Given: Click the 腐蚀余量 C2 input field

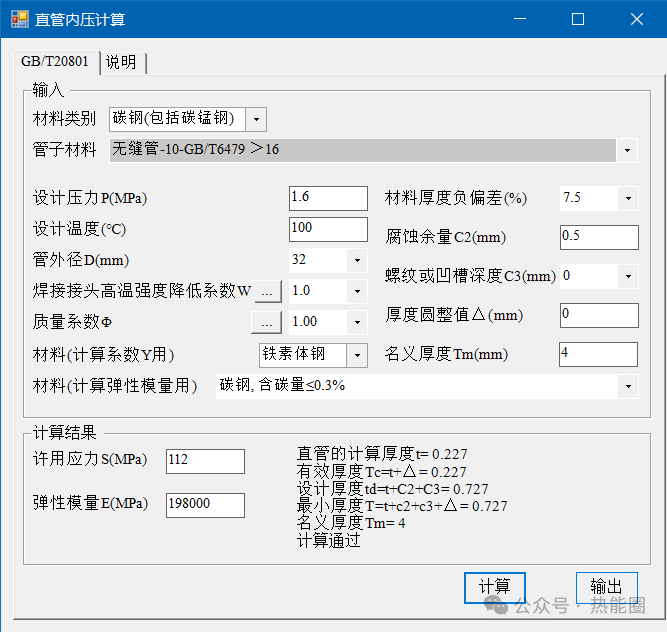Looking at the screenshot, I should 599,237.
